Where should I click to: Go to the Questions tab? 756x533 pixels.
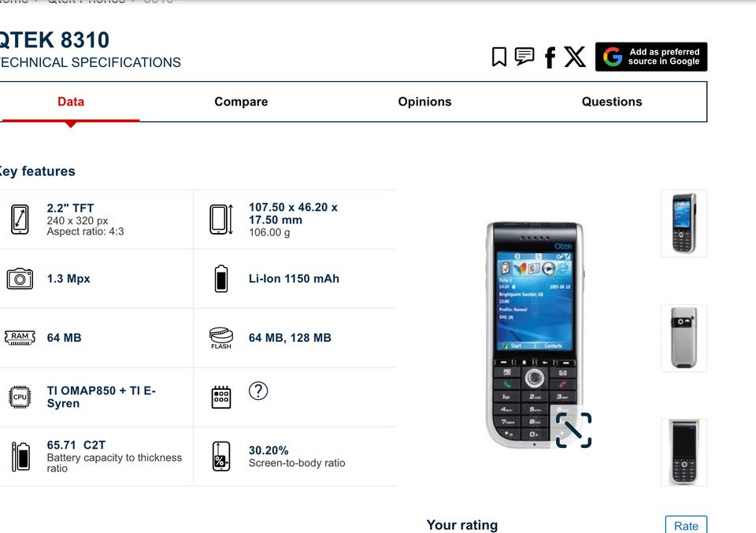(x=612, y=102)
